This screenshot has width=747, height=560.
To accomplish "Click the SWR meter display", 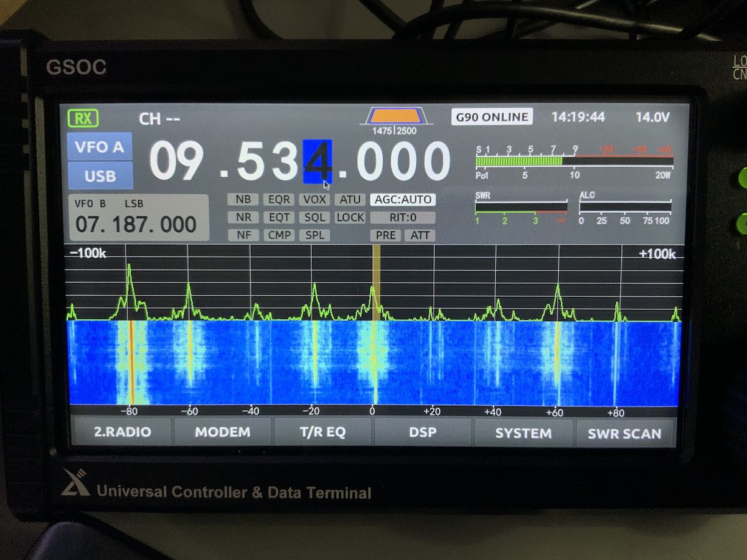I will (521, 207).
